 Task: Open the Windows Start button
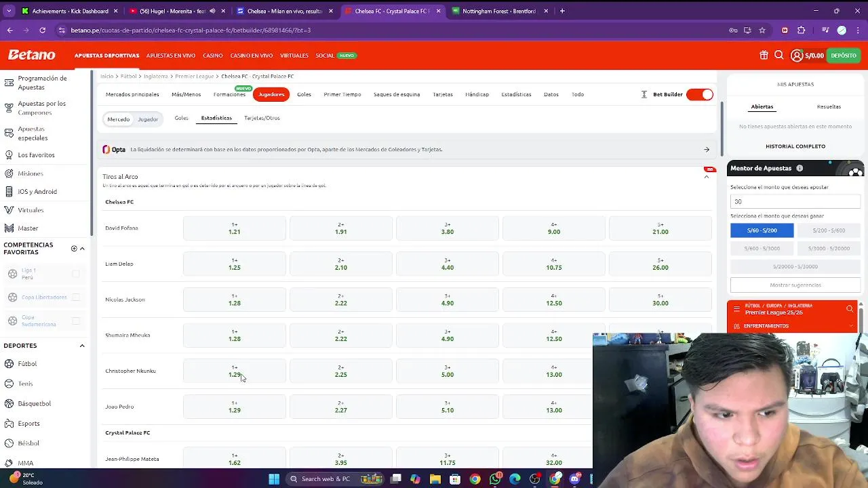(274, 479)
